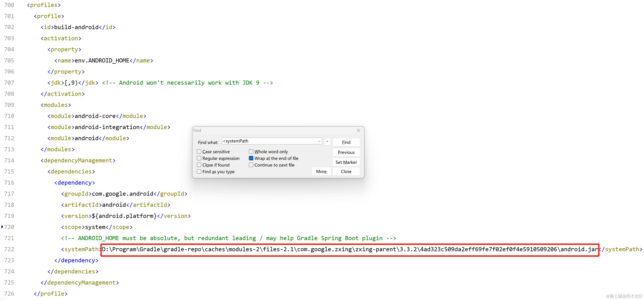The image size is (644, 300).
Task: Enable the Case sensitive checkbox
Action: pyautogui.click(x=199, y=151)
